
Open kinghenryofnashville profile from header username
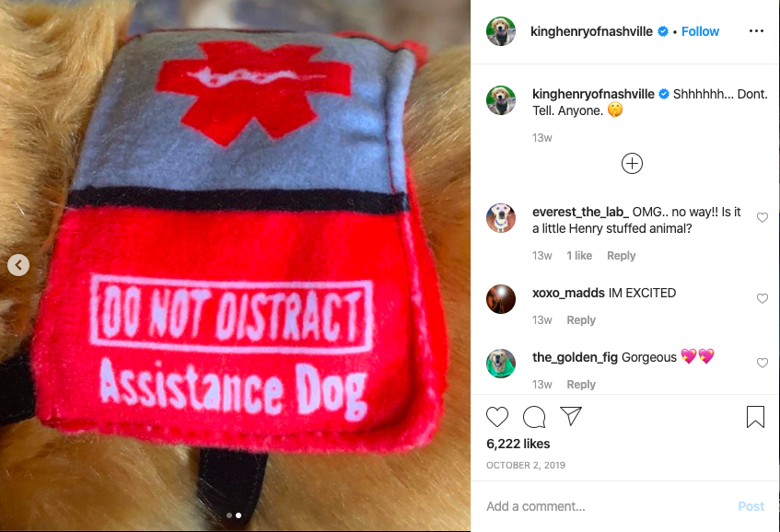pyautogui.click(x=591, y=31)
